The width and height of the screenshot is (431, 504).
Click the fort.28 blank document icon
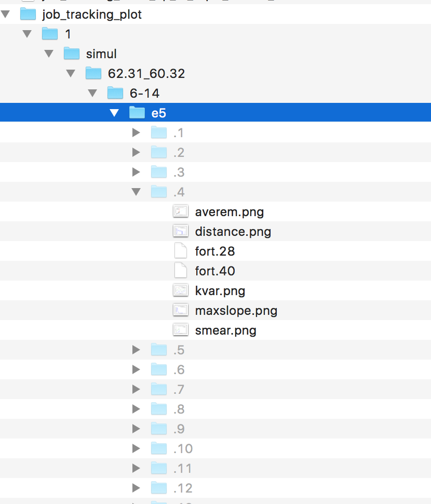click(181, 251)
